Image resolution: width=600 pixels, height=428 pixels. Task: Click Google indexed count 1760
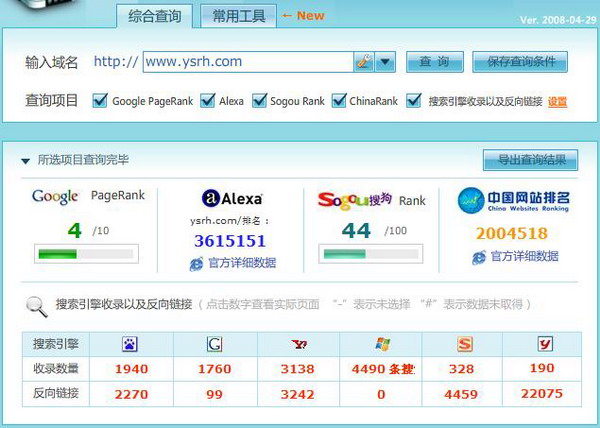point(215,369)
